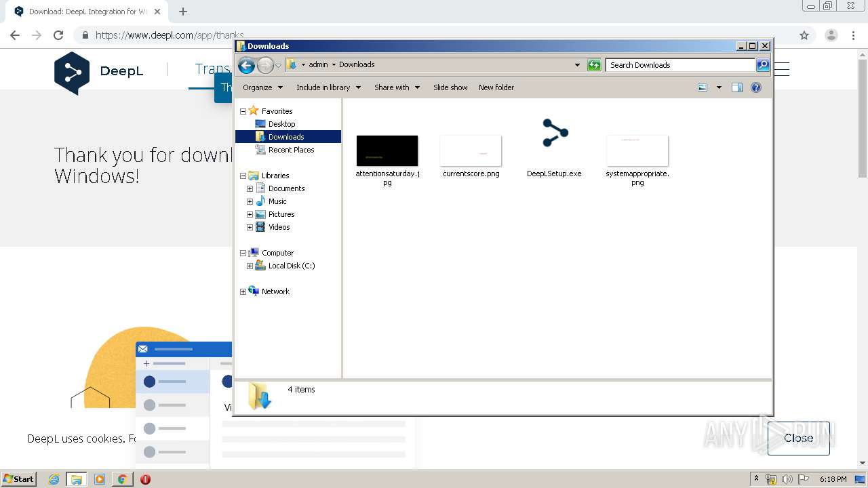Select Local Disk (C:)
Image resolution: width=868 pixels, height=488 pixels.
point(292,266)
